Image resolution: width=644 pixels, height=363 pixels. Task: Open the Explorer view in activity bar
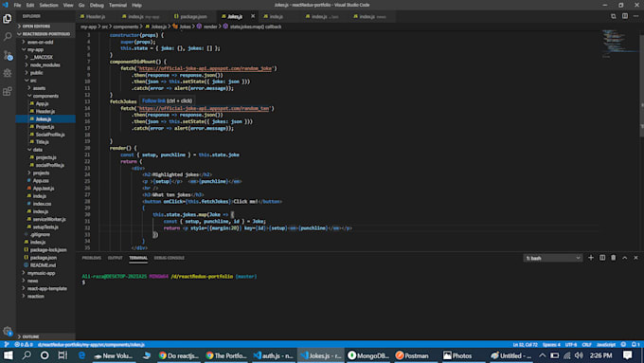[8, 19]
